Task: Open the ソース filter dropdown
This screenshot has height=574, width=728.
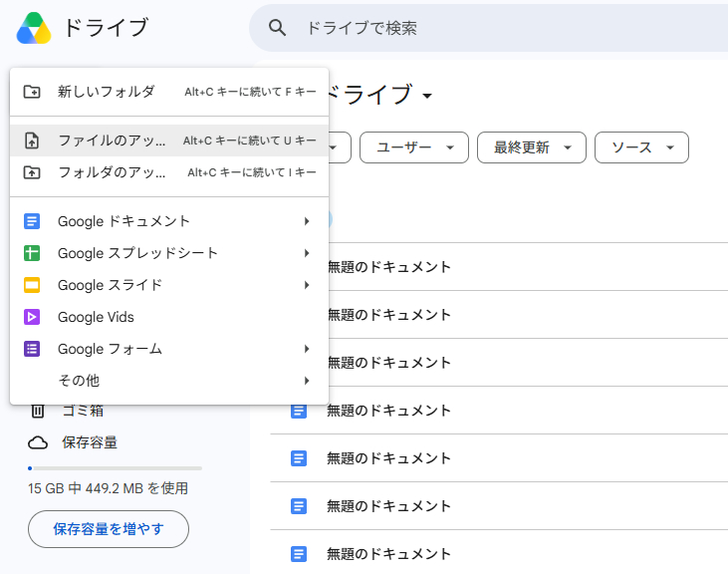Action: [x=641, y=147]
